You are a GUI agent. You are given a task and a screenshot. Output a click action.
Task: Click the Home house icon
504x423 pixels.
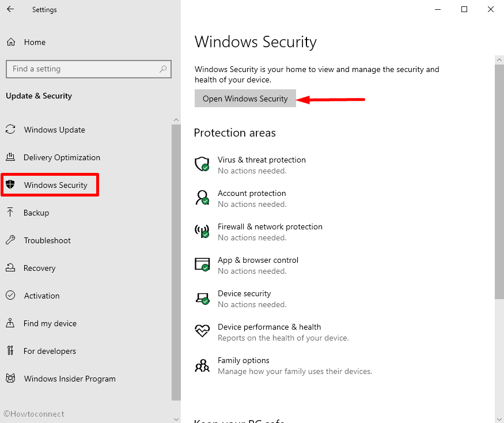point(11,42)
